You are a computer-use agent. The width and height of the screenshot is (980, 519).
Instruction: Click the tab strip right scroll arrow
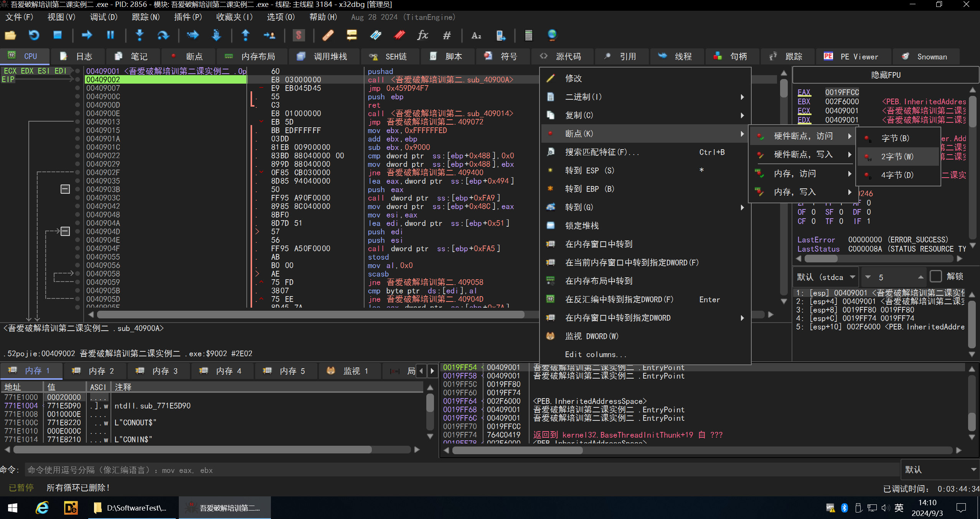(x=432, y=371)
